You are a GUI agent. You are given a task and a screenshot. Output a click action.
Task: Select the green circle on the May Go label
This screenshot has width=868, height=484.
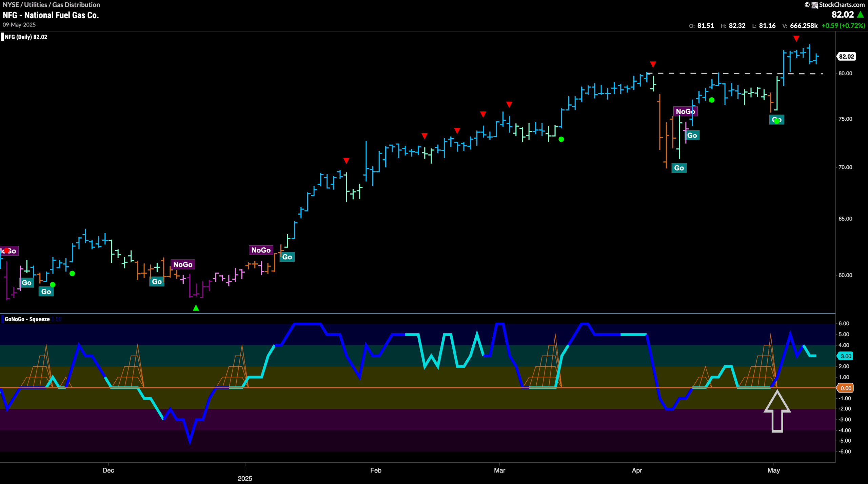[776, 121]
